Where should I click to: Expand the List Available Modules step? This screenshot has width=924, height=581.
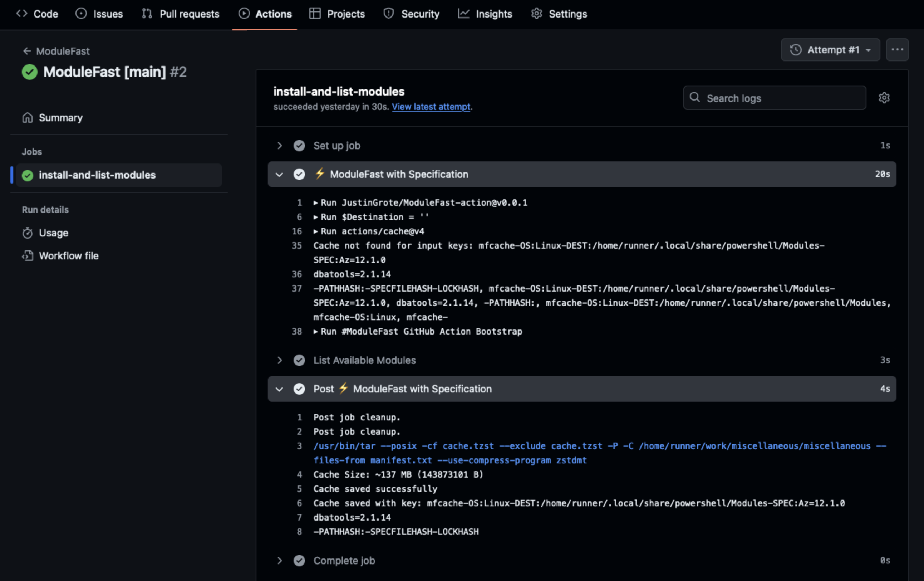[582, 360]
